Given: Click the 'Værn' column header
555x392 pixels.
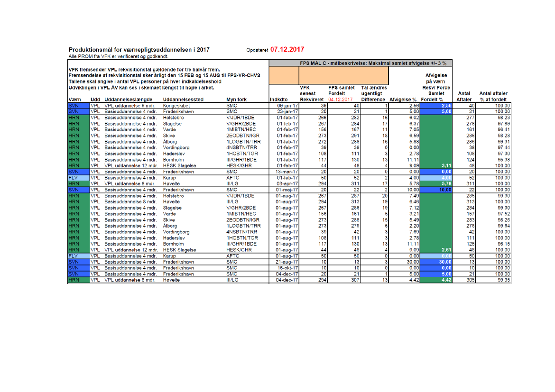Looking at the screenshot, I should click(x=74, y=100).
